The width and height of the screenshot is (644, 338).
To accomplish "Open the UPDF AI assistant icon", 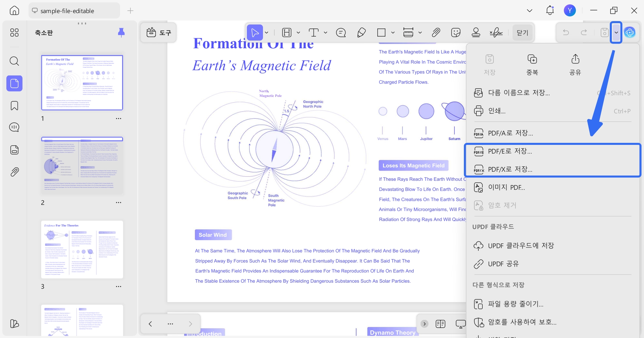I will click(x=630, y=33).
